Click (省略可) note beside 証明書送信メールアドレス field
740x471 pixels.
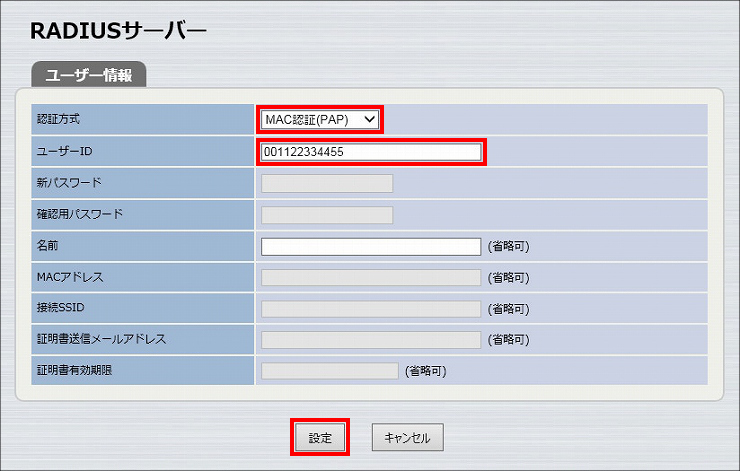(509, 340)
